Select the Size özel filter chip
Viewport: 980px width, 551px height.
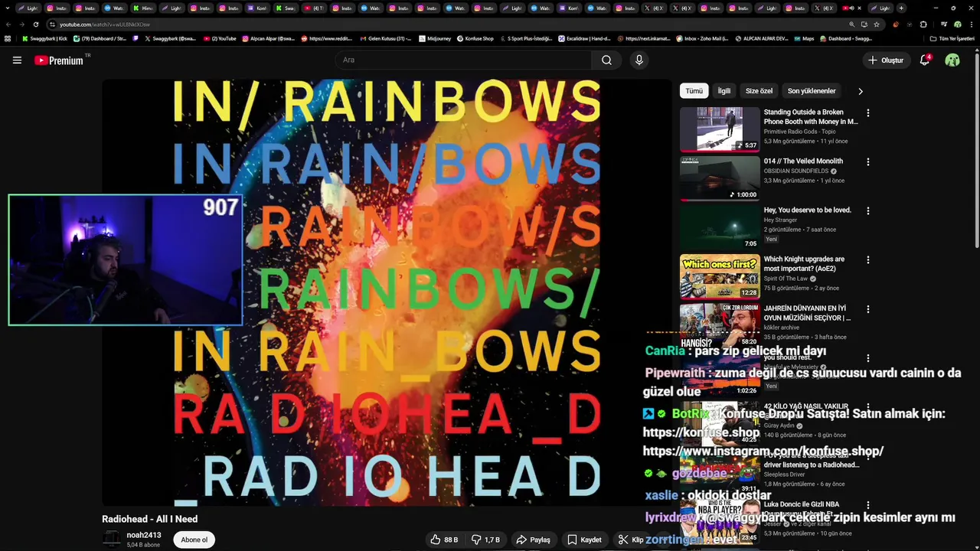click(x=759, y=91)
